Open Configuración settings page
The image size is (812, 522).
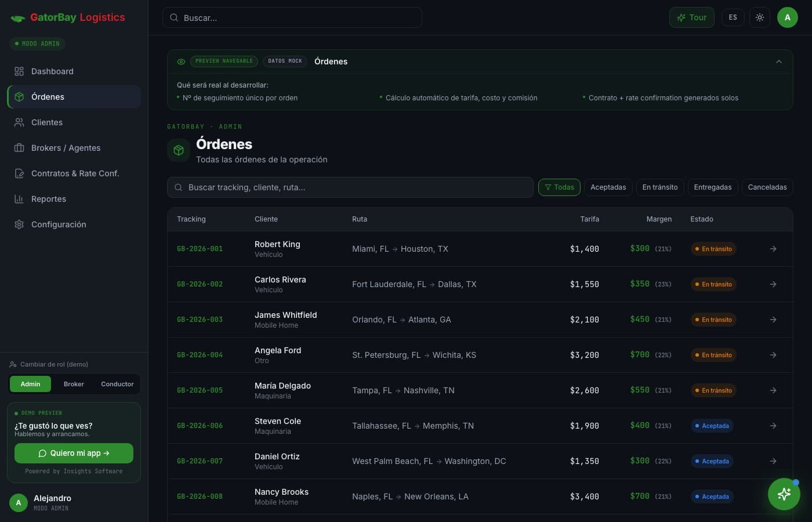click(74, 224)
